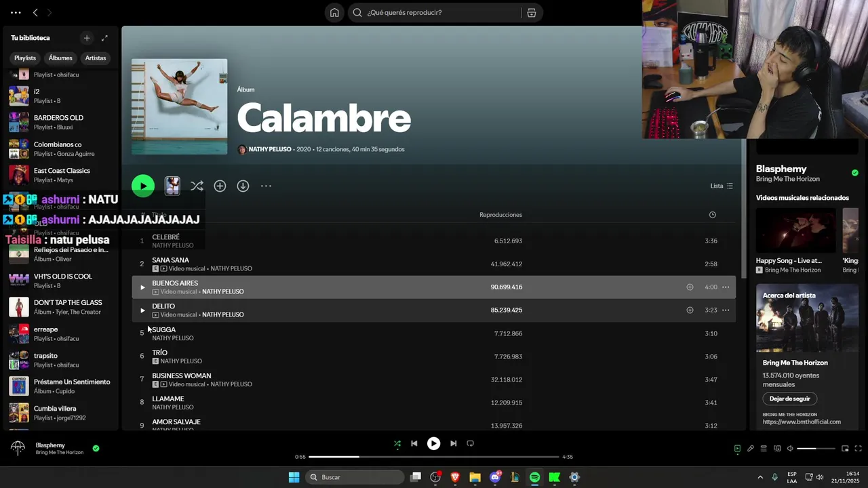
Task: Open the album preview thumbnail next to play
Action: [x=172, y=186]
